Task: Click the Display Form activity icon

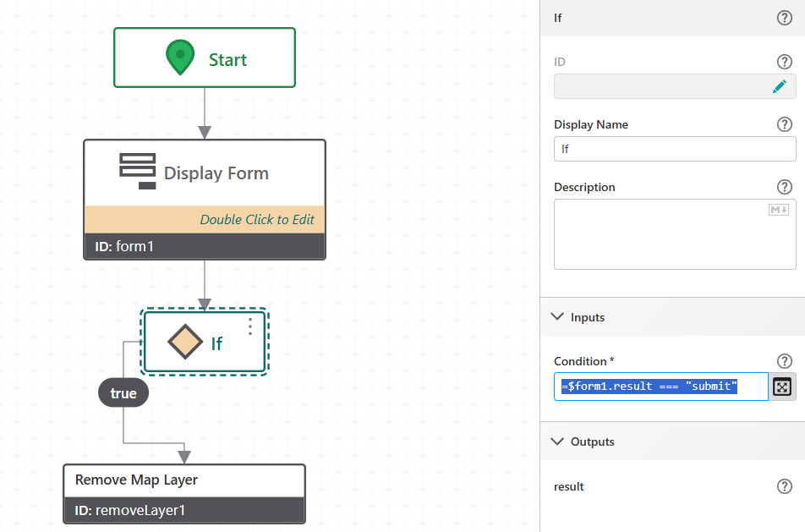Action: click(138, 171)
